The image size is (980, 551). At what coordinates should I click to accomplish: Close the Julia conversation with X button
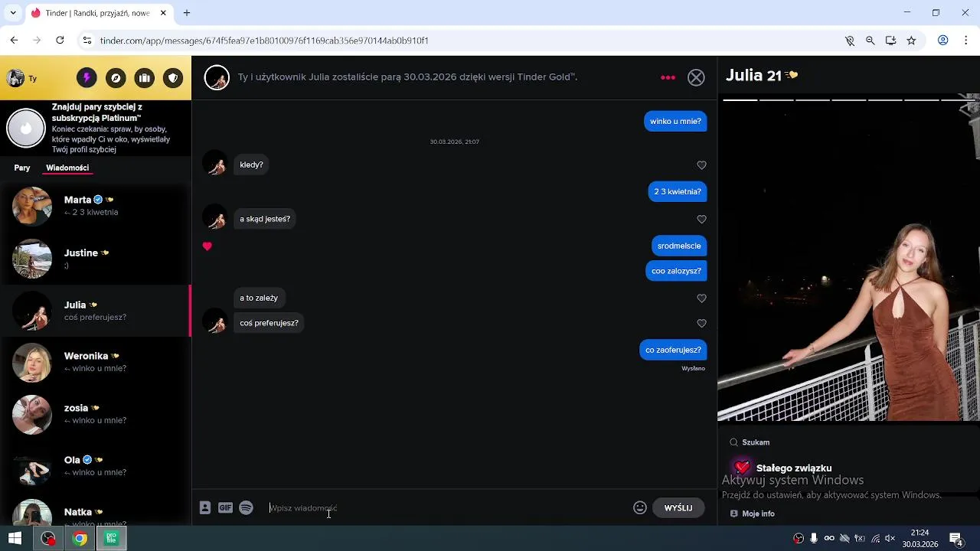click(x=696, y=77)
